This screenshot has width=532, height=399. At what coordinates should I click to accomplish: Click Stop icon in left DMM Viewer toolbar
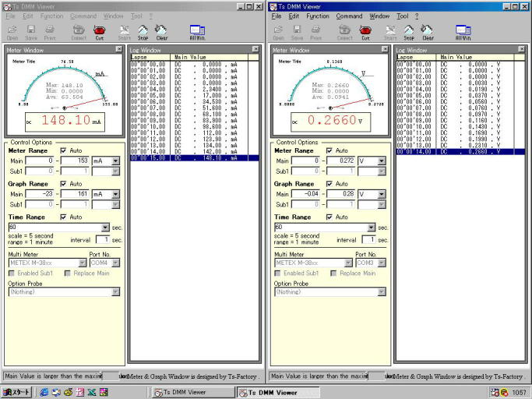pyautogui.click(x=143, y=33)
